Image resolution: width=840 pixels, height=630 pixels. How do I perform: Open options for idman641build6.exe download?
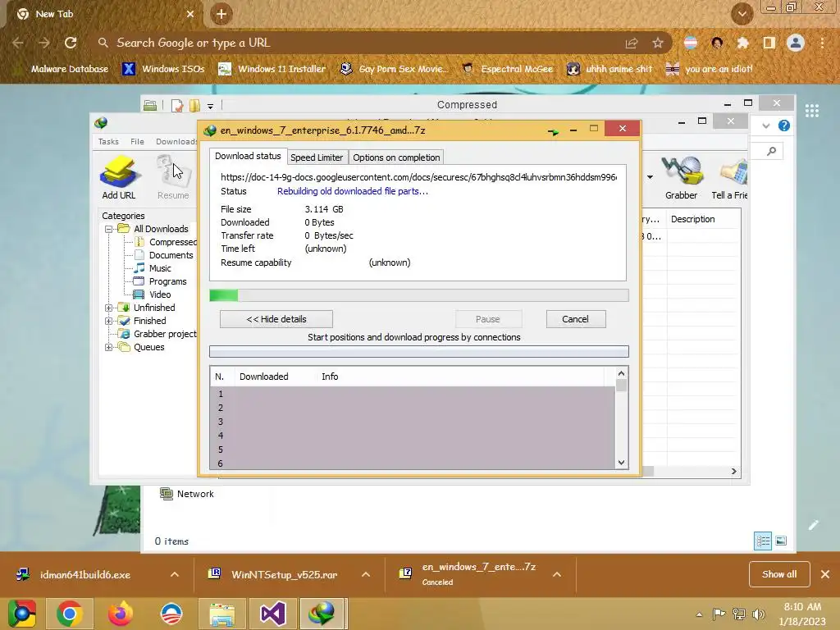175,574
